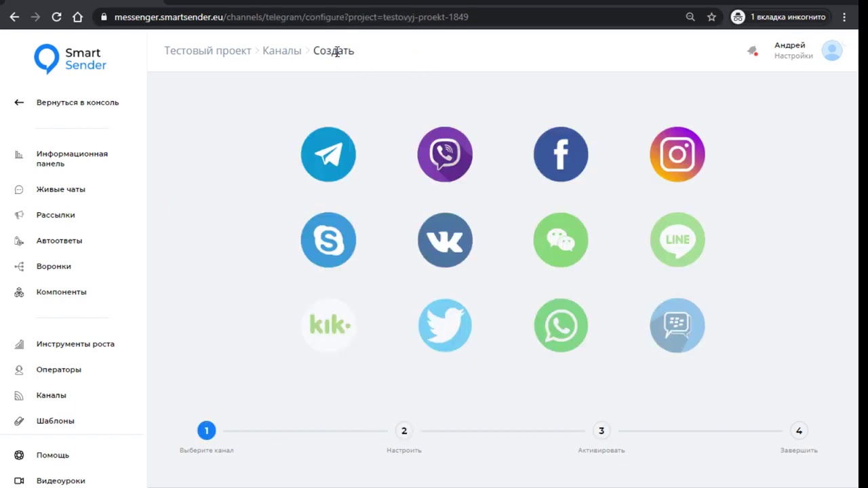Return to console via Вернуться в консоль
Screen dimensions: 868x488
(68, 102)
